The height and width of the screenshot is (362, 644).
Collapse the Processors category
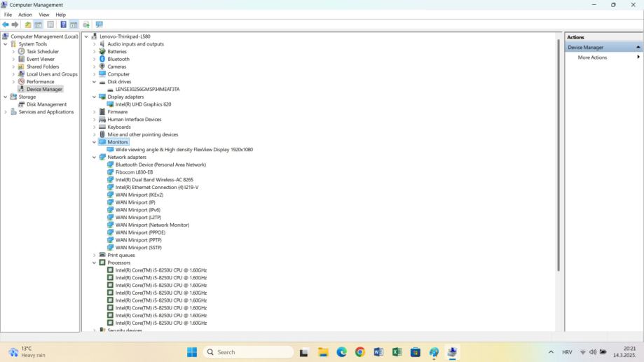click(95, 263)
